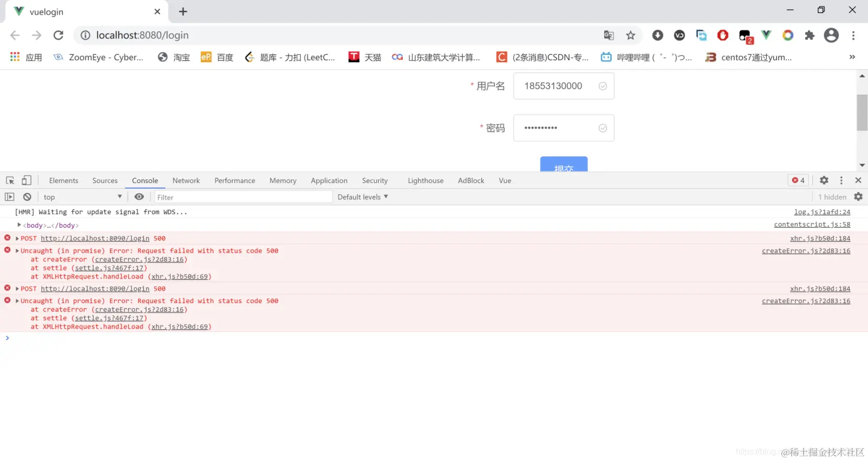Expand the second Uncaught promise error
The image size is (868, 461).
pyautogui.click(x=17, y=301)
